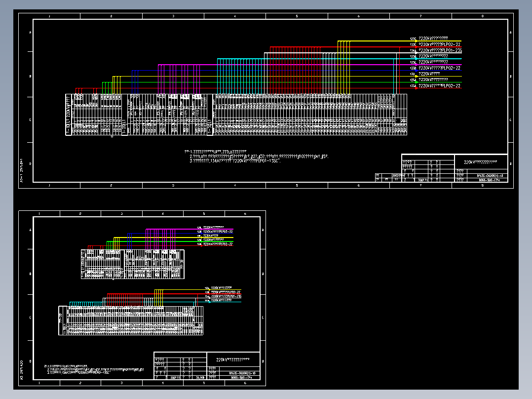
Task: Click upper sheet title block '220kV' title
Action: coord(481,162)
